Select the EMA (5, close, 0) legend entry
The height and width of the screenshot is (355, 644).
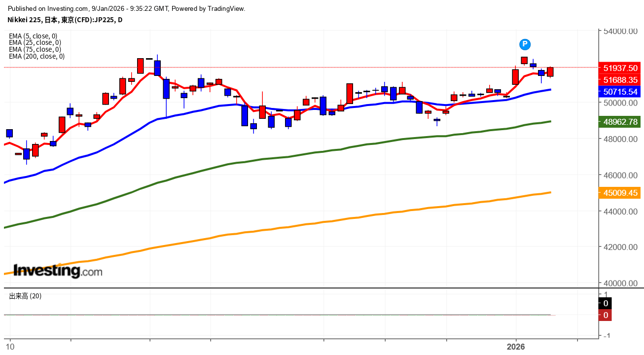(34, 36)
